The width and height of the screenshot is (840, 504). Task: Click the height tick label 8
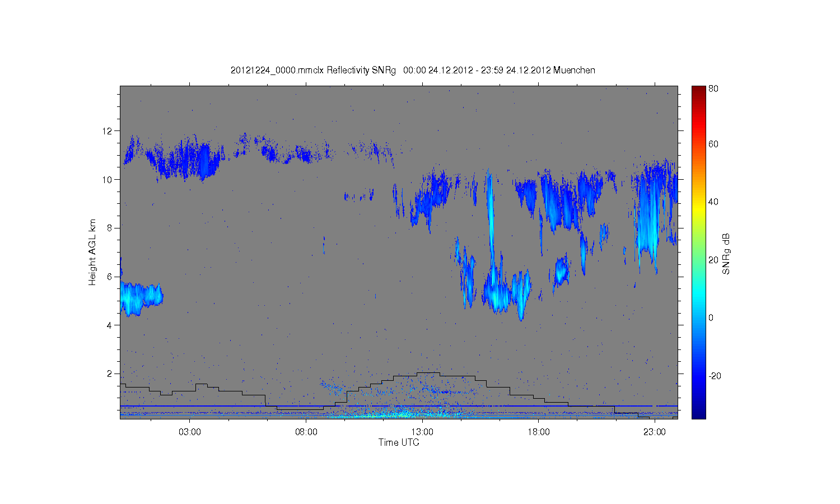point(110,228)
